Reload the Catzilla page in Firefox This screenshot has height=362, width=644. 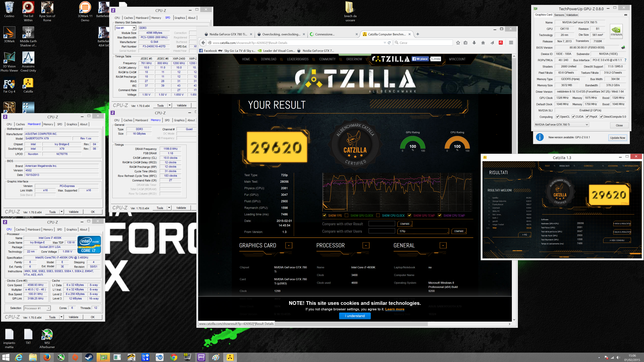[x=389, y=43]
